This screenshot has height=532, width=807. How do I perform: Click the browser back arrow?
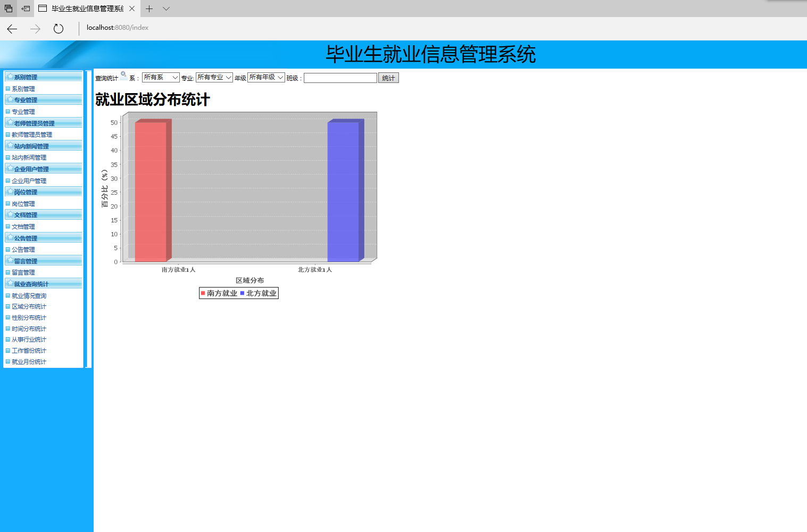pyautogui.click(x=12, y=29)
